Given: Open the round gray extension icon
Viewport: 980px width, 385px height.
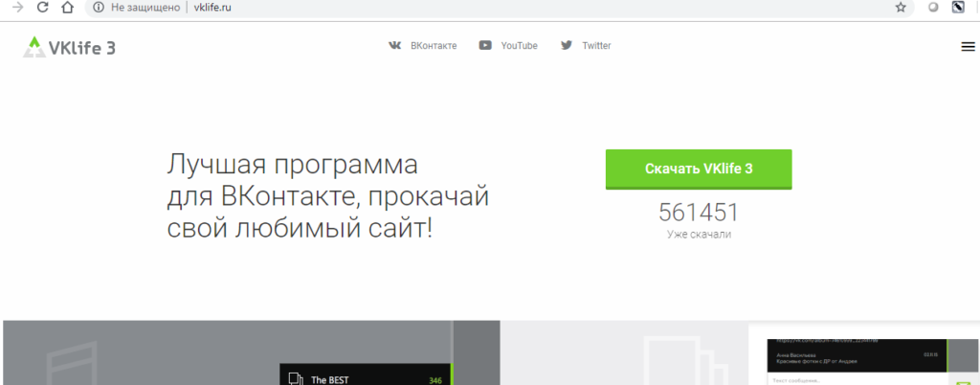Looking at the screenshot, I should coord(933,8).
